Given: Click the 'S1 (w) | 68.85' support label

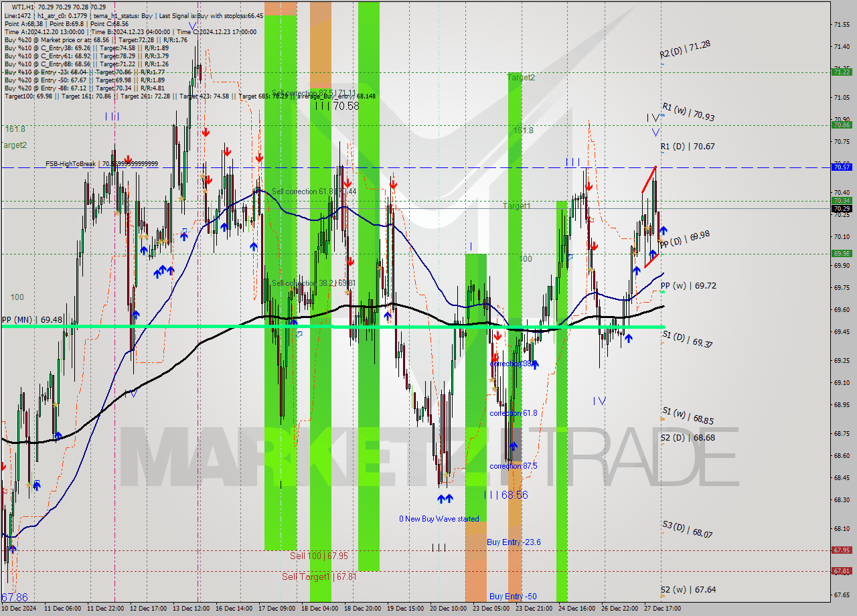Looking at the screenshot, I should 688,415.
